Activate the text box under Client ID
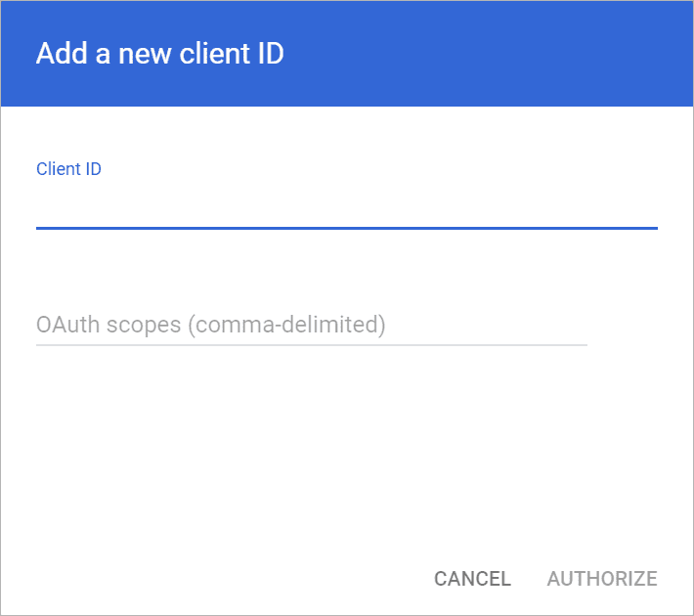Viewport: 694px width, 616px height. pos(347,208)
